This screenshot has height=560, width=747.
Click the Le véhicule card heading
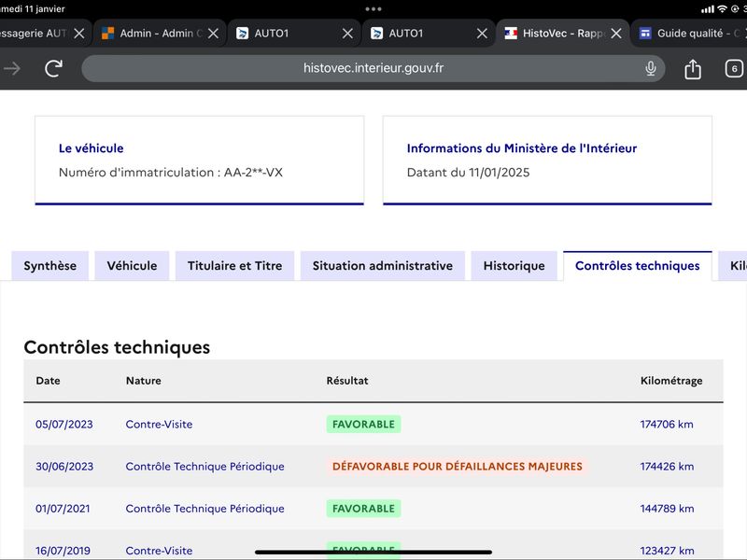pos(91,148)
